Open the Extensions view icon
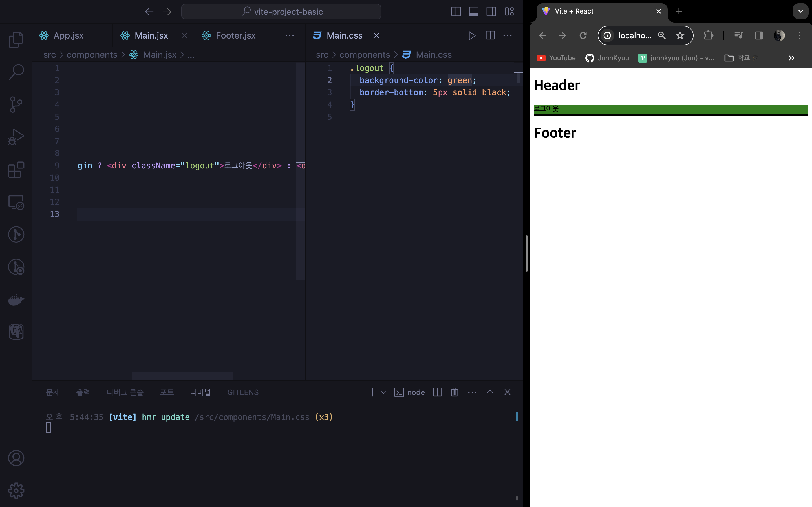 coord(16,170)
